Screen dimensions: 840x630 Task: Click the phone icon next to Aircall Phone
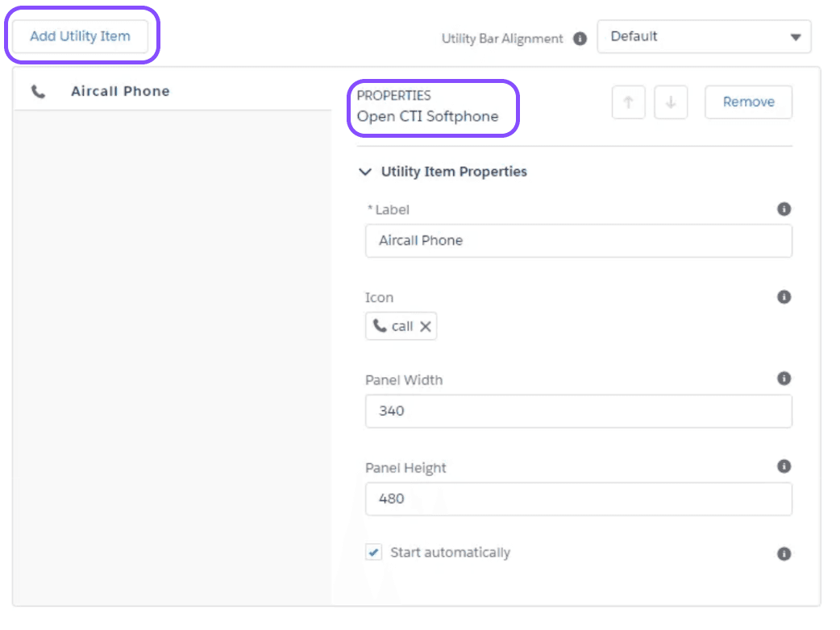click(x=38, y=92)
